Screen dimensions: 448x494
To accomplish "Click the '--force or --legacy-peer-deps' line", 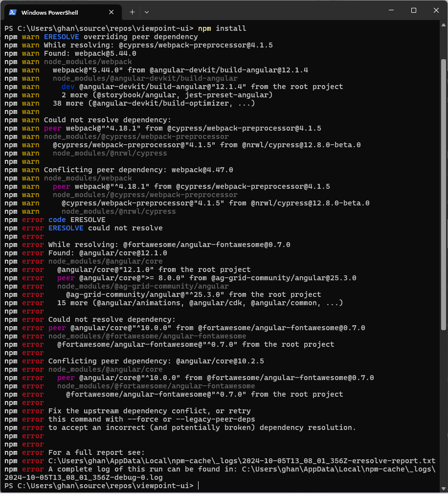I will click(x=152, y=419).
